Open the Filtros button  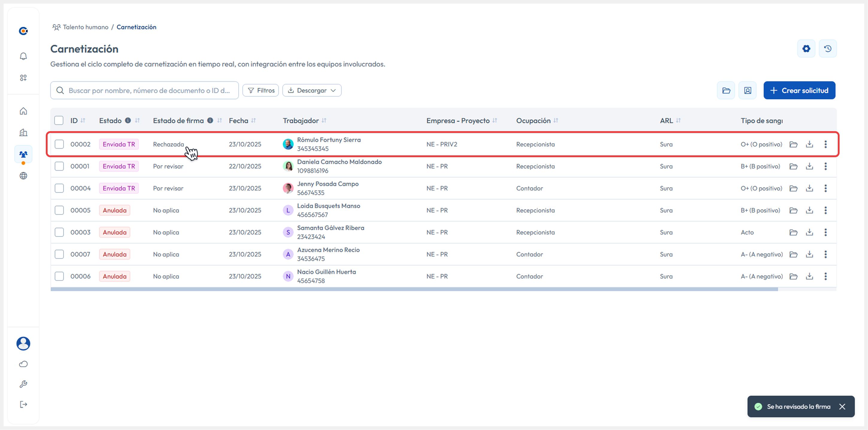[260, 90]
